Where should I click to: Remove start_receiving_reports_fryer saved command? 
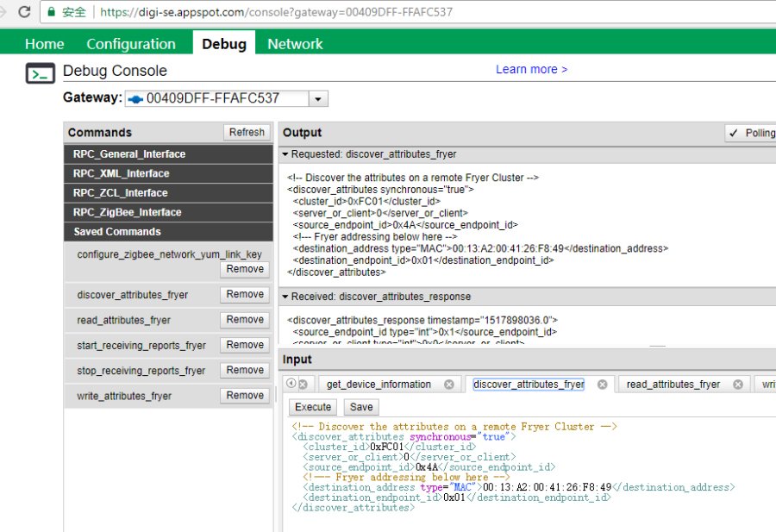pos(245,345)
